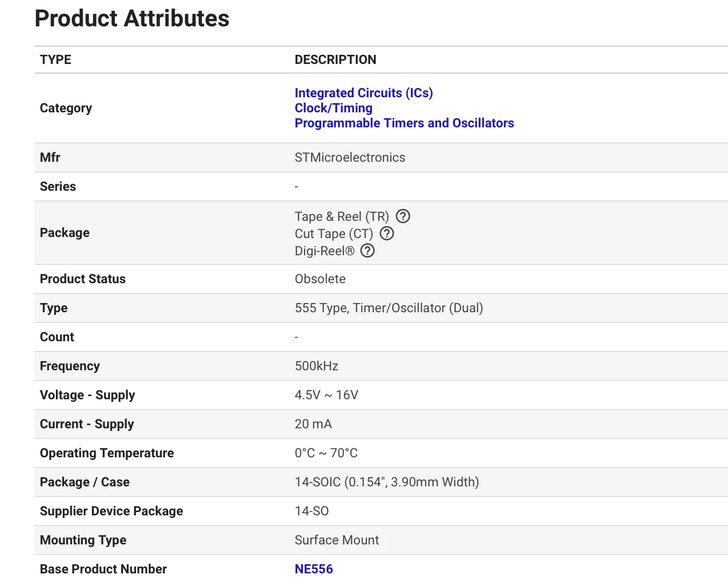Click the Obsolete product status value

[320, 279]
